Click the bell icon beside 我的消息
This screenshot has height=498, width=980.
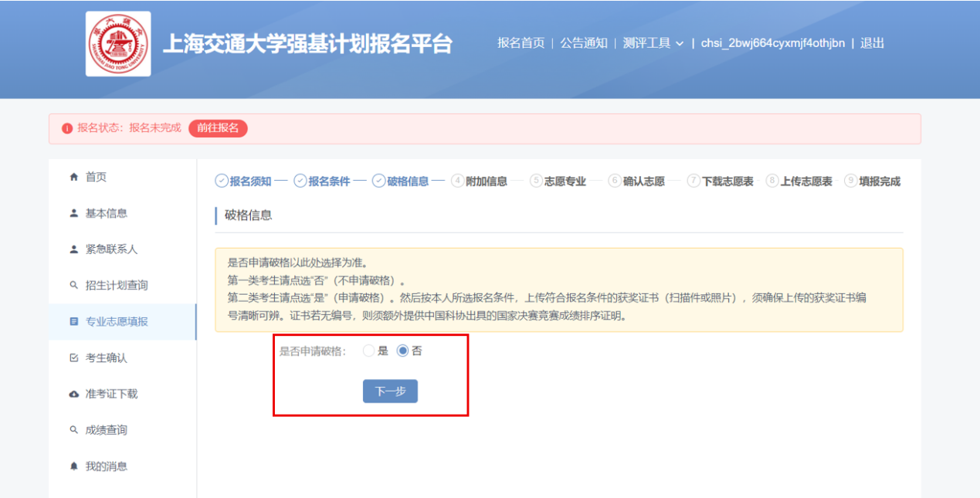74,466
